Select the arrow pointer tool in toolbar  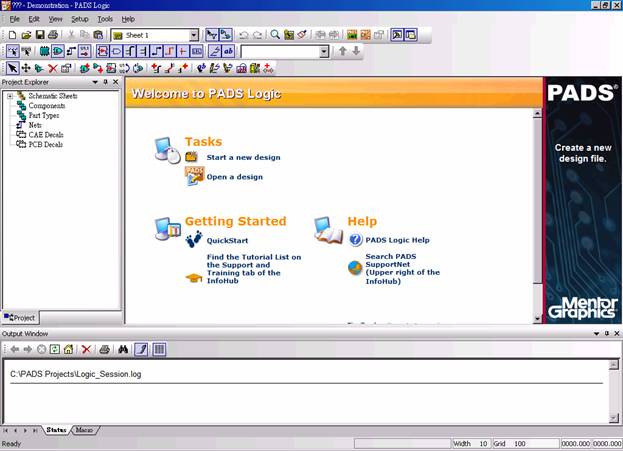click(x=11, y=68)
